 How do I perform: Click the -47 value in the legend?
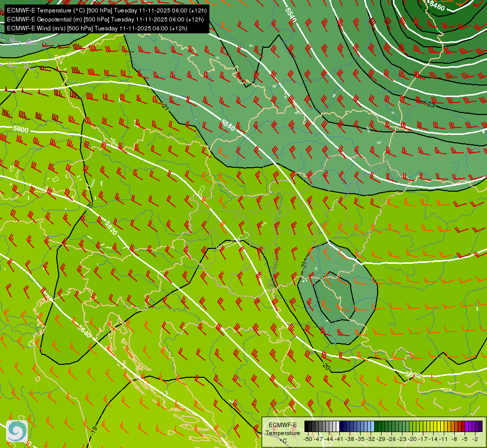tap(318, 439)
